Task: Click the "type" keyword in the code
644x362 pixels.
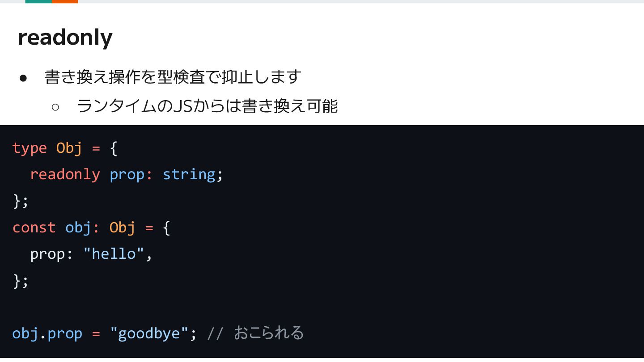Action: pos(30,148)
